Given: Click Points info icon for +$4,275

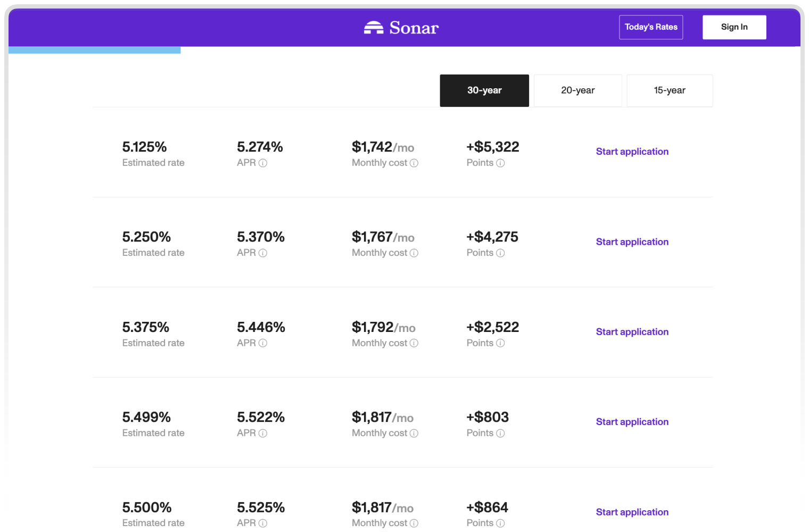Looking at the screenshot, I should (x=500, y=253).
